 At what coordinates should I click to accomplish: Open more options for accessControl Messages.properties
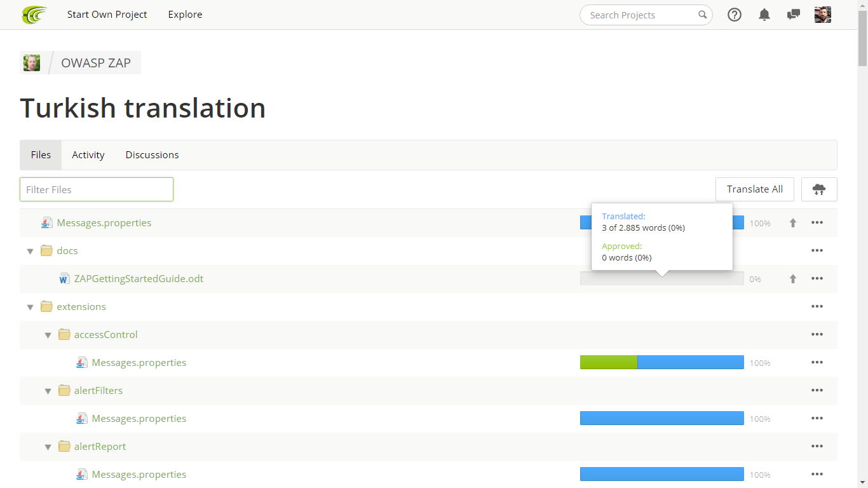(817, 363)
